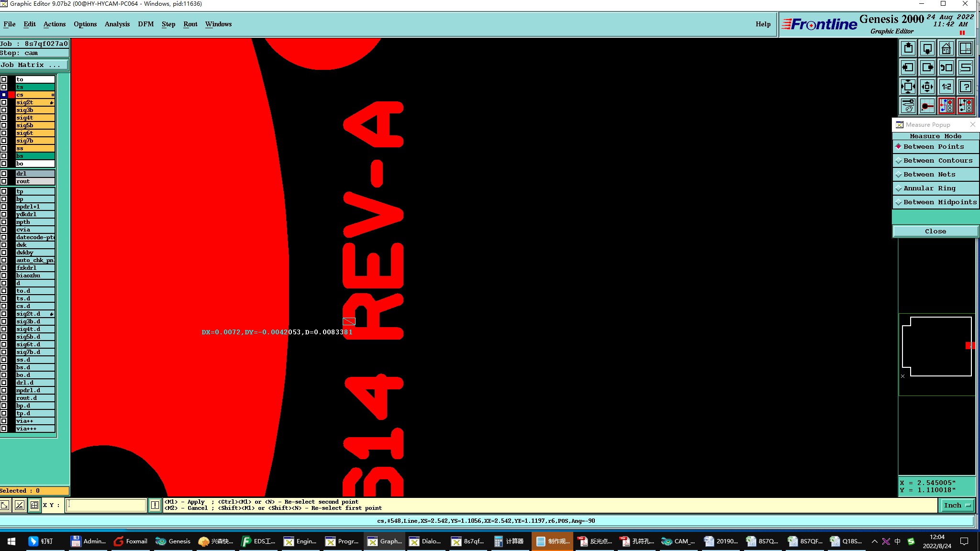
Task: Click the pan down view icon
Action: tap(927, 48)
